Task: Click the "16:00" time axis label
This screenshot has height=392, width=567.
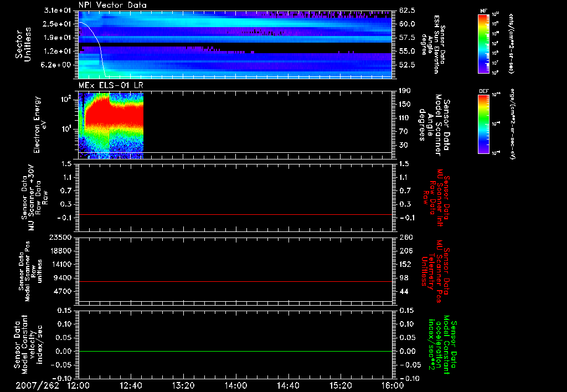Action: [393, 385]
